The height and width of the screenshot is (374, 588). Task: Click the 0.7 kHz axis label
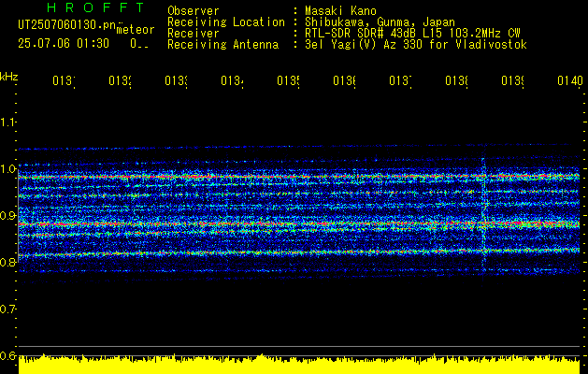(7, 309)
